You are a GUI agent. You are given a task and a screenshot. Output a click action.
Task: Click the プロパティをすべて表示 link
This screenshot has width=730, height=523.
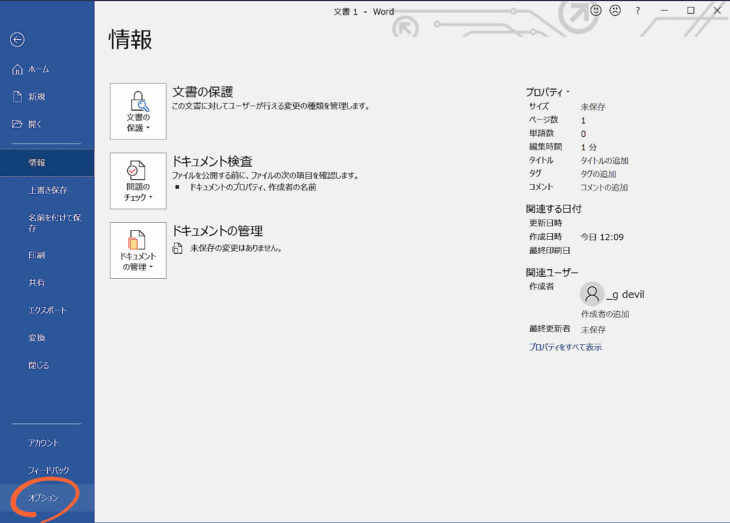pos(565,347)
